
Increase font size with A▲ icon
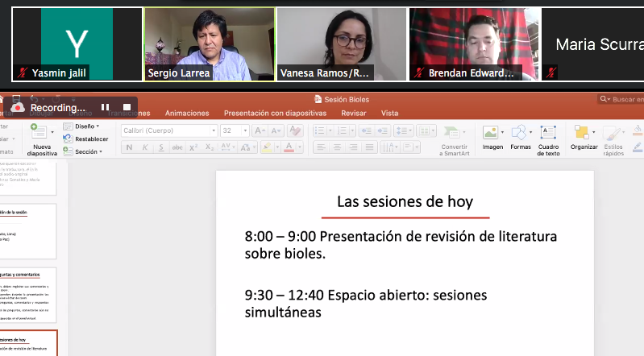click(x=259, y=130)
